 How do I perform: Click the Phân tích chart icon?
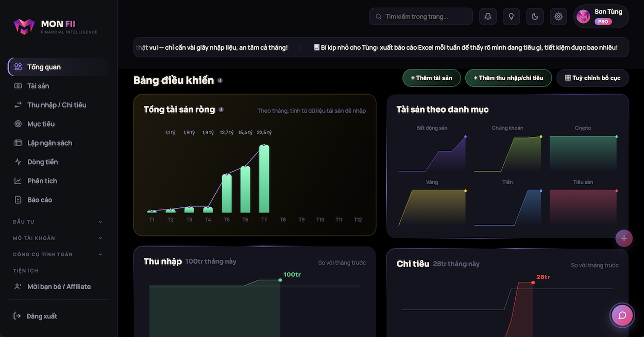pyautogui.click(x=18, y=181)
